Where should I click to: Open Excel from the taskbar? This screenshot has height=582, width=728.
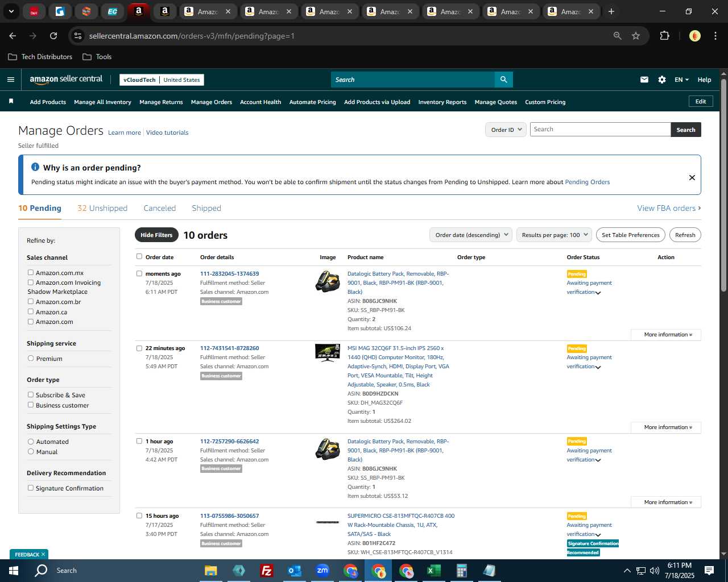[433, 571]
